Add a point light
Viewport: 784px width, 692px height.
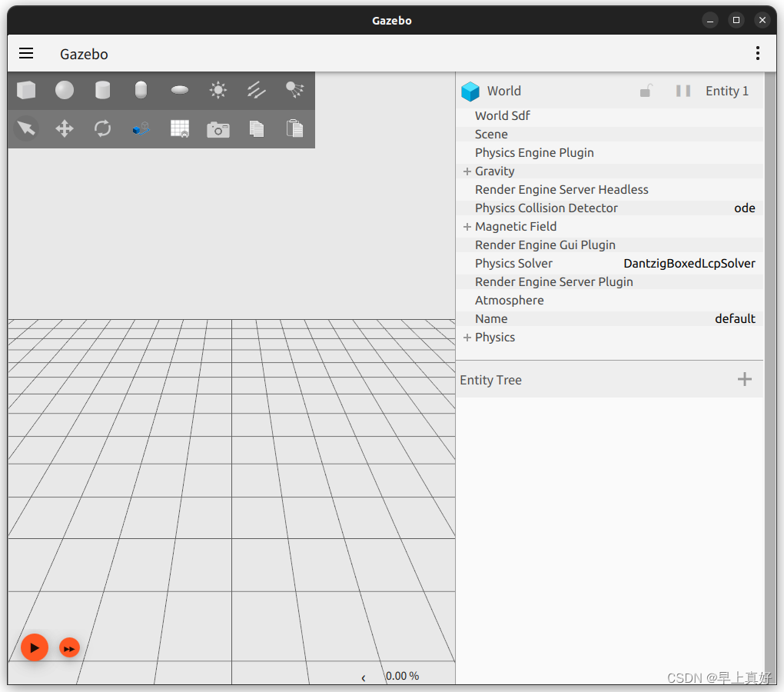[218, 91]
